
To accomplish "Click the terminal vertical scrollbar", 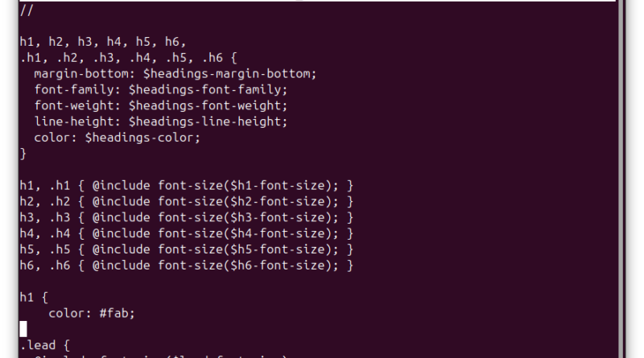I will (621, 179).
